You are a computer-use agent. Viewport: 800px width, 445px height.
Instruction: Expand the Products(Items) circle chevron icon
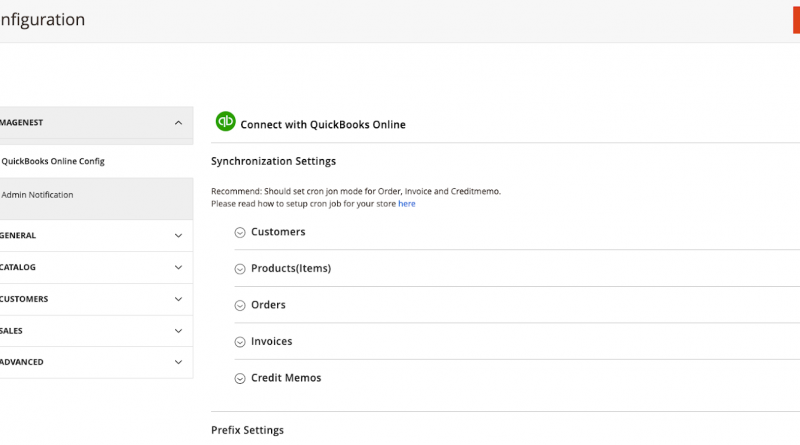pyautogui.click(x=240, y=269)
